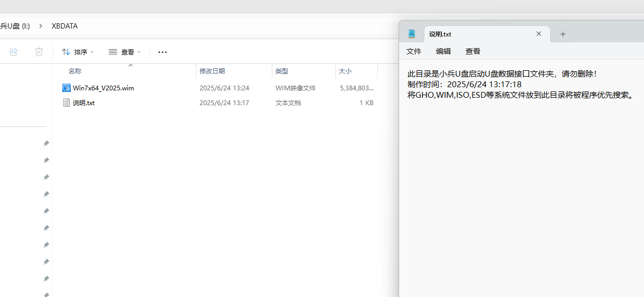Open the three-dot more options menu

[163, 52]
